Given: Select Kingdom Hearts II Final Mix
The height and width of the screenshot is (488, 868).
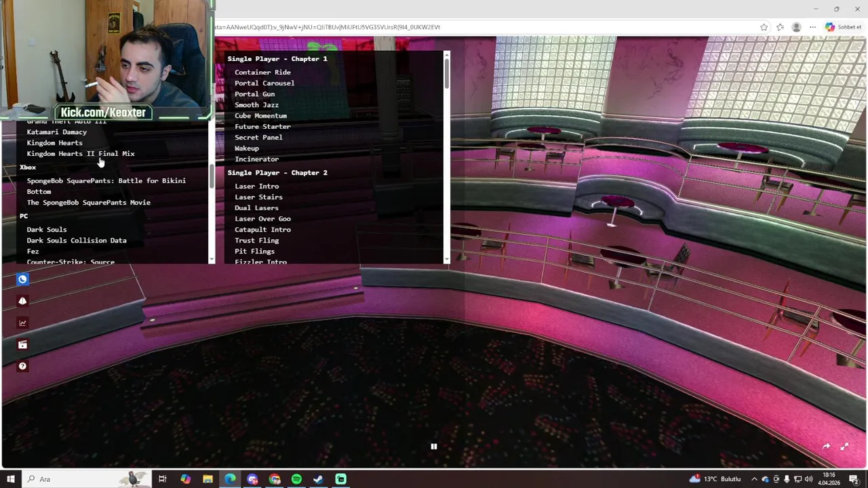Looking at the screenshot, I should pos(81,154).
